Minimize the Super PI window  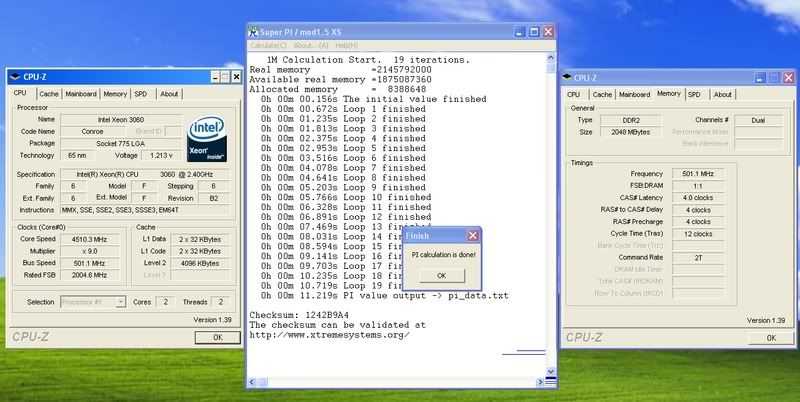519,32
